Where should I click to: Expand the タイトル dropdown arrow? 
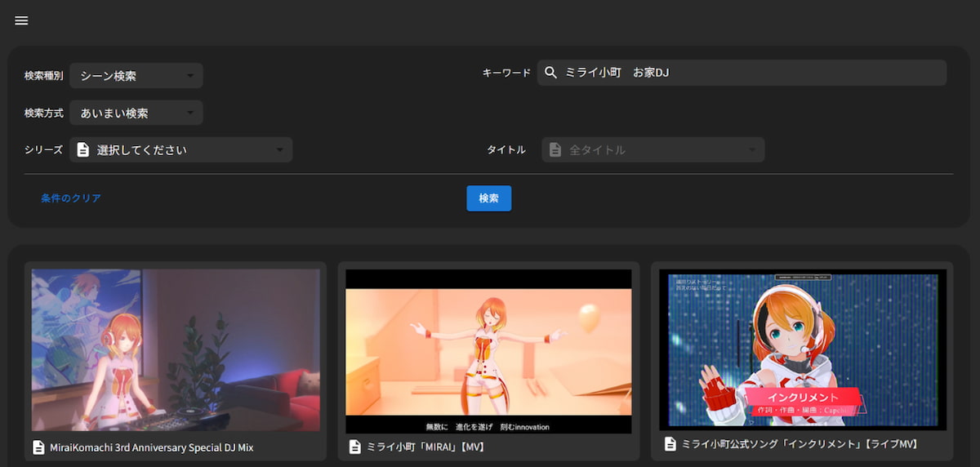pos(751,149)
